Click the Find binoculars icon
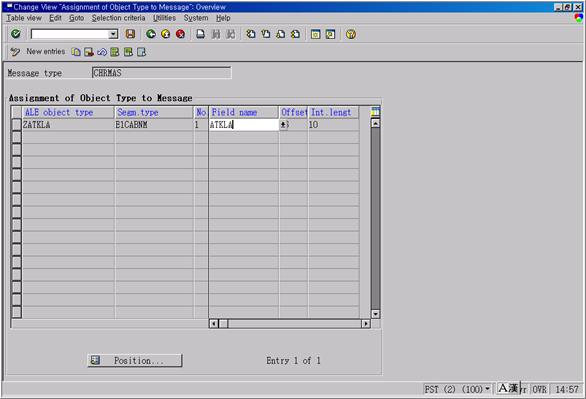Viewport: 586px width, 399px height. pos(216,34)
